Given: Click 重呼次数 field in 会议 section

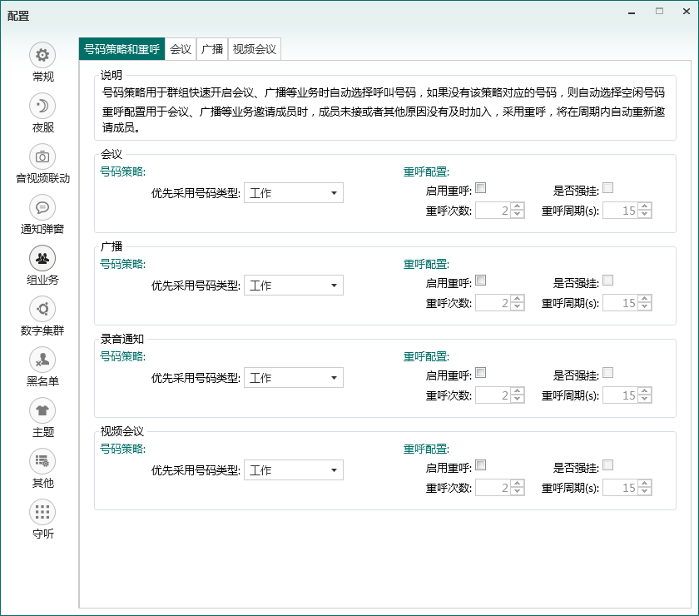Looking at the screenshot, I should 493,211.
